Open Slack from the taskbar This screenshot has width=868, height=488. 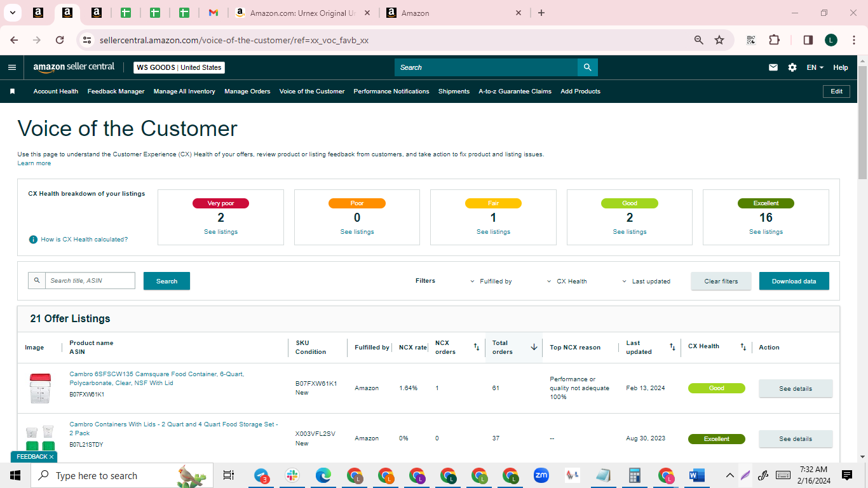(292, 475)
